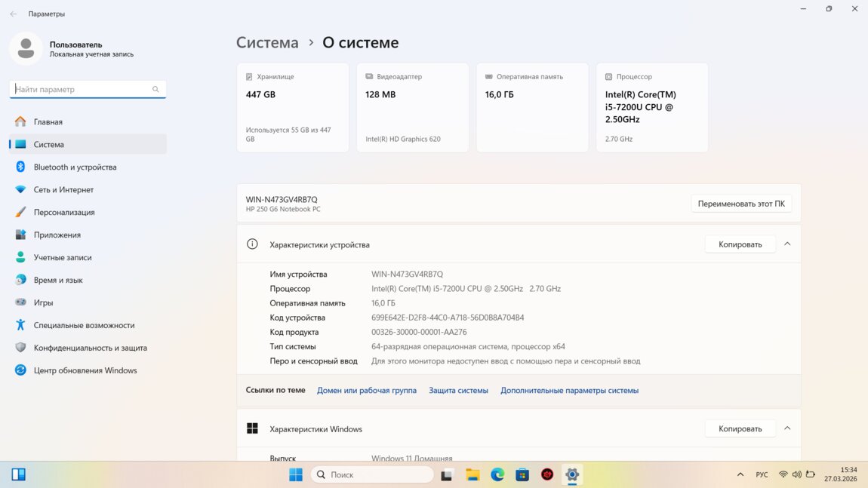868x488 pixels.
Task: Click the Учетные записи person icon
Action: [20, 257]
